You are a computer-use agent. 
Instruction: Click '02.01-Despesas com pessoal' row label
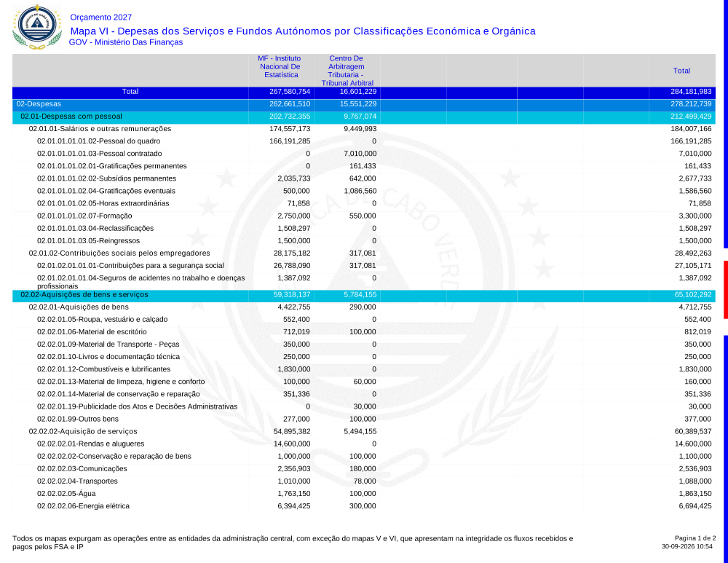(x=71, y=117)
